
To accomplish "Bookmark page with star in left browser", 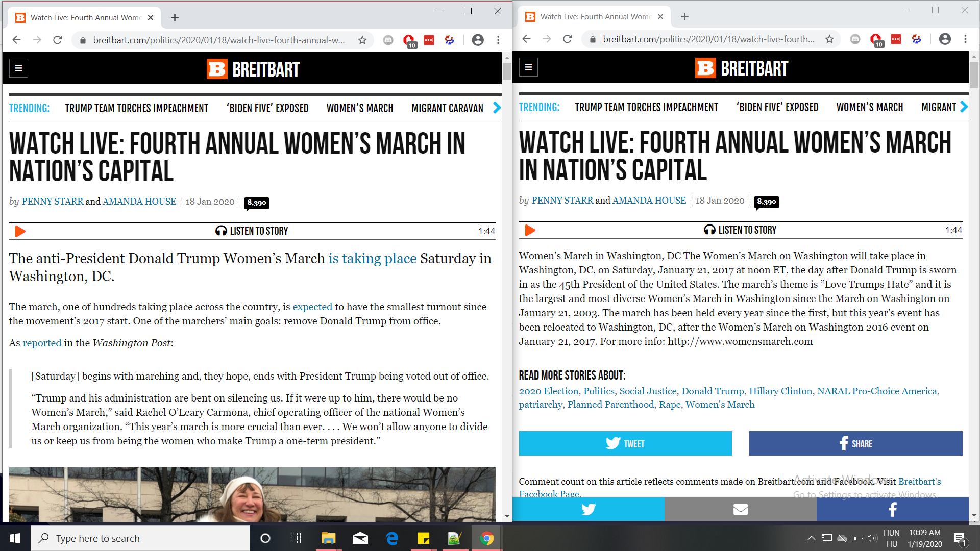I will click(362, 40).
